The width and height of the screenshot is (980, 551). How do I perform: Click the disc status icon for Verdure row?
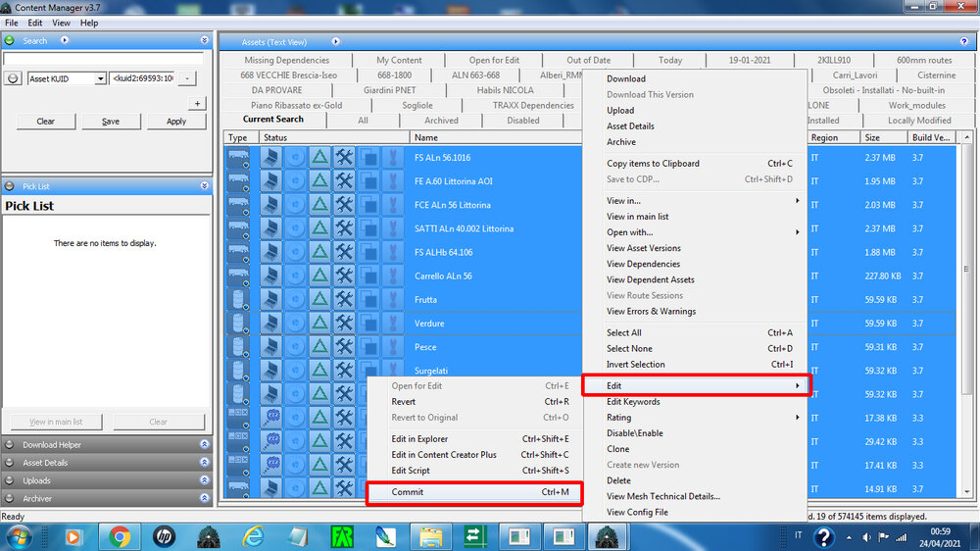point(295,324)
